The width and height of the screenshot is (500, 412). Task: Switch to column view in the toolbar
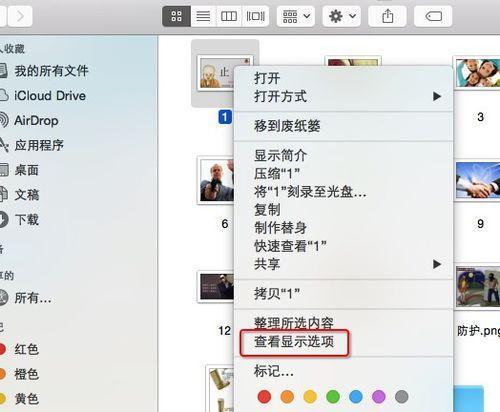(229, 16)
